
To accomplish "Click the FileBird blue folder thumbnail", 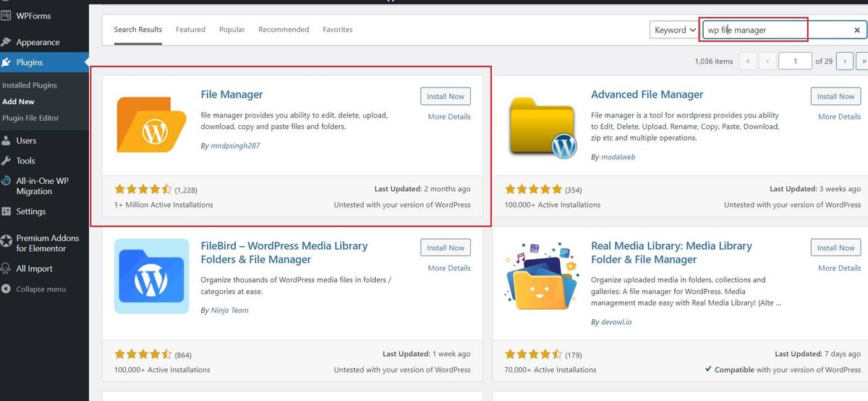I will 152,276.
